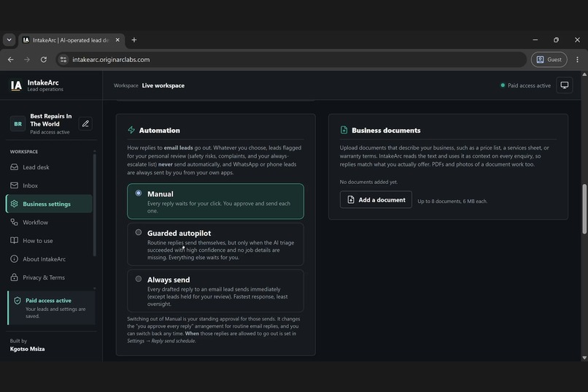Open Workflow in sidebar

49,222
